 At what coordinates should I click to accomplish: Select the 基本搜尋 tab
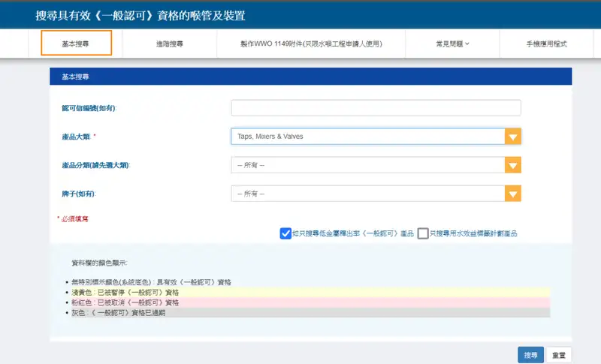click(x=76, y=44)
